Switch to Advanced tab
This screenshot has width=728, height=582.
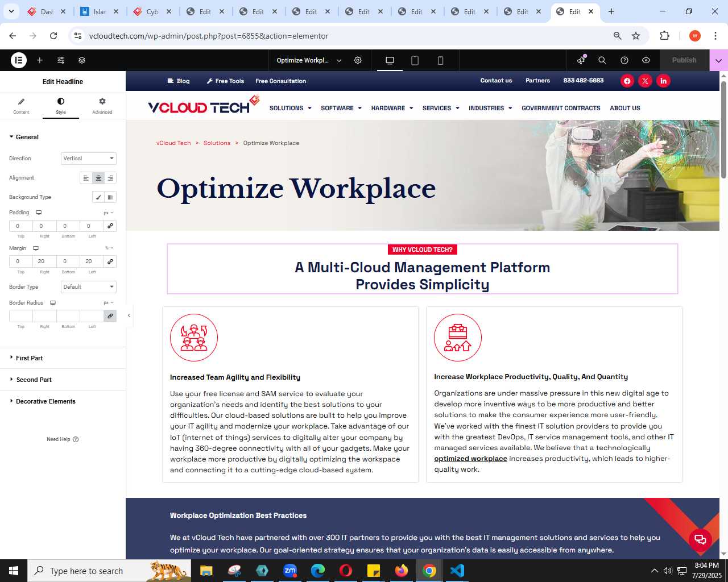tap(102, 106)
